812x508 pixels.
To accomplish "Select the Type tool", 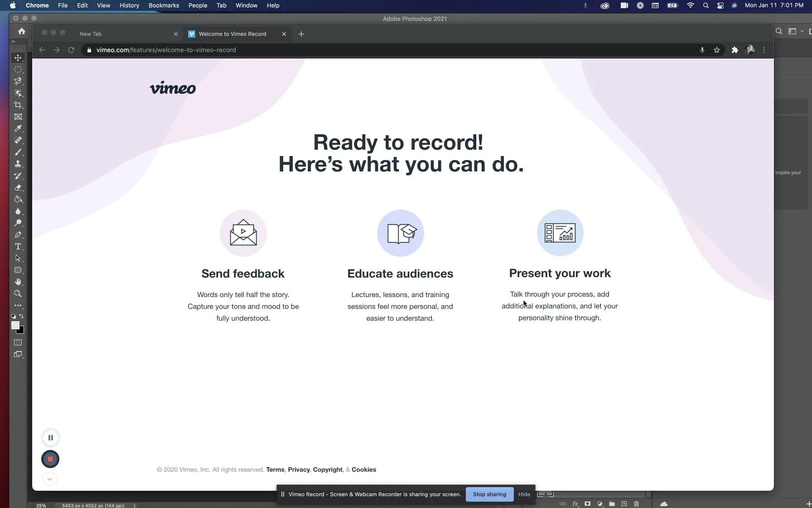I will [x=18, y=246].
